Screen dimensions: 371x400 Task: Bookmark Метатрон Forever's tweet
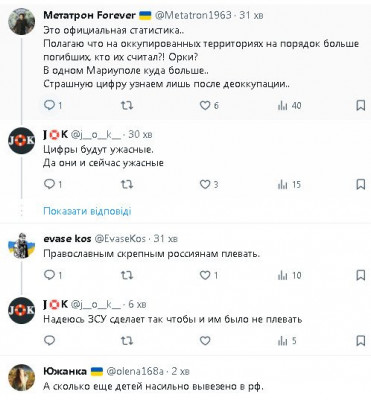point(361,106)
